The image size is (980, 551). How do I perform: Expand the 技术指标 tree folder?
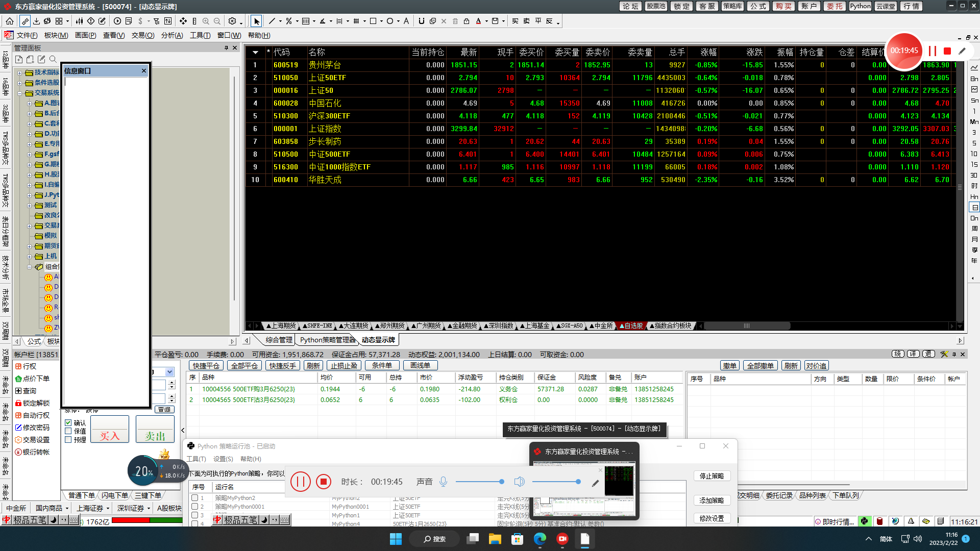(20, 72)
